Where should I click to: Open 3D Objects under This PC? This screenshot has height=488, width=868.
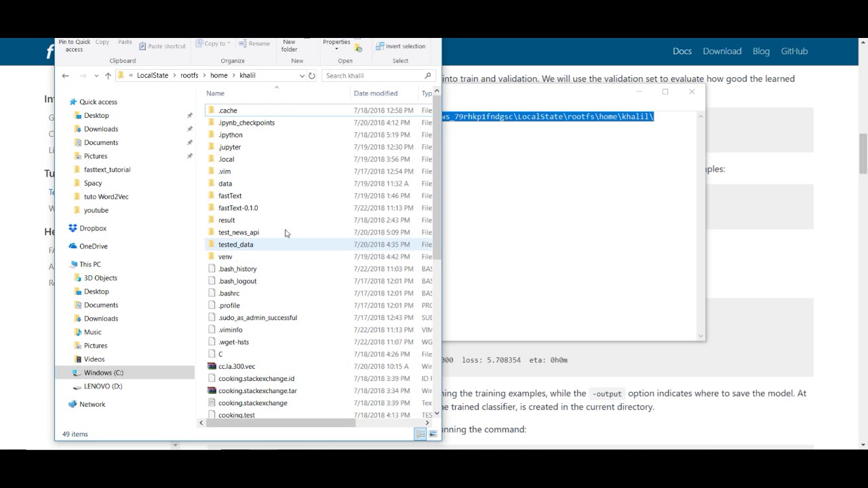tap(100, 278)
